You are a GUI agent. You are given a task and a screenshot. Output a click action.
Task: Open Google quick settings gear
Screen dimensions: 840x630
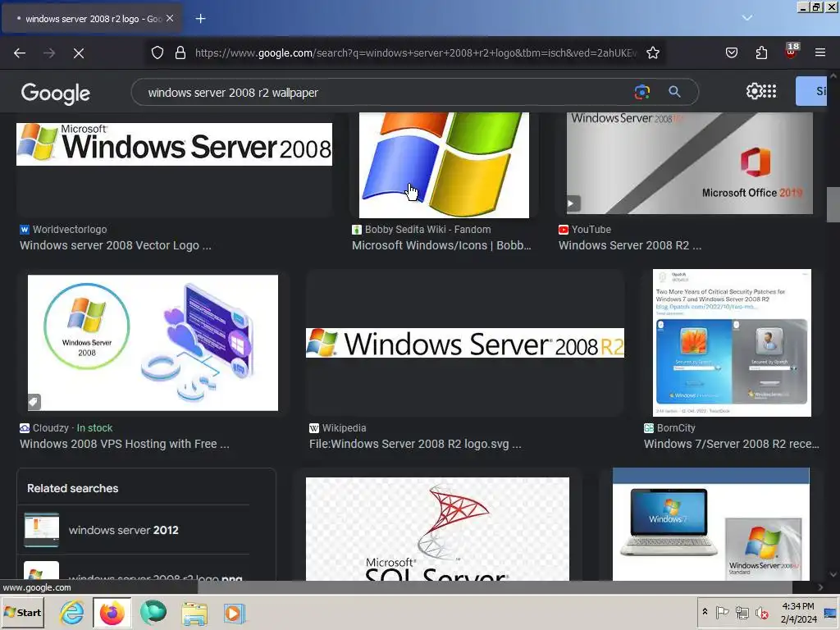click(x=754, y=91)
